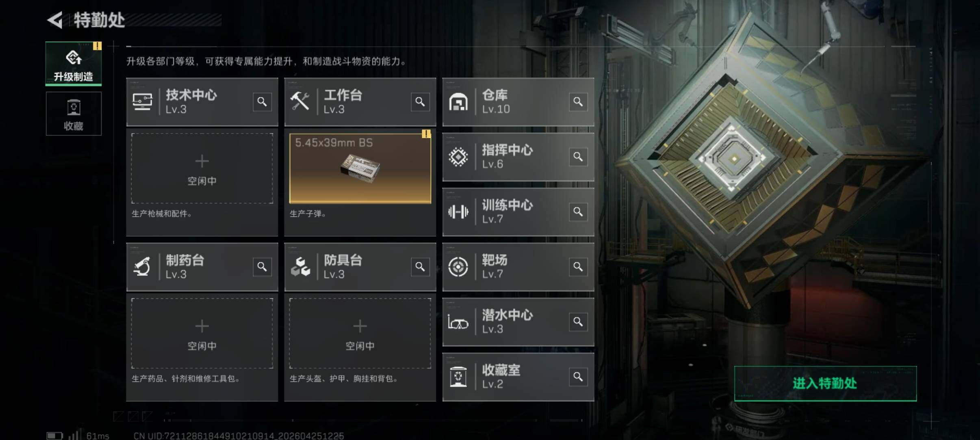Open 指挥中心 magnifier details

(x=578, y=157)
